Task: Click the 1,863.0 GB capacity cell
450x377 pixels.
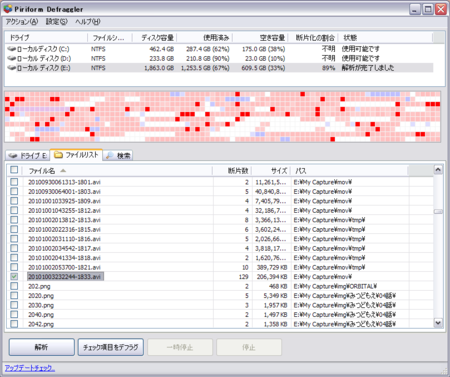Action: [159, 68]
